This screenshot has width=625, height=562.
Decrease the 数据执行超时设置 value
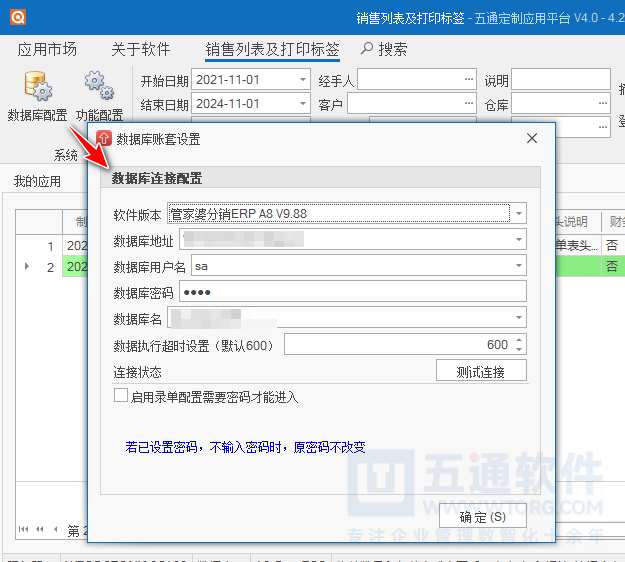[519, 349]
